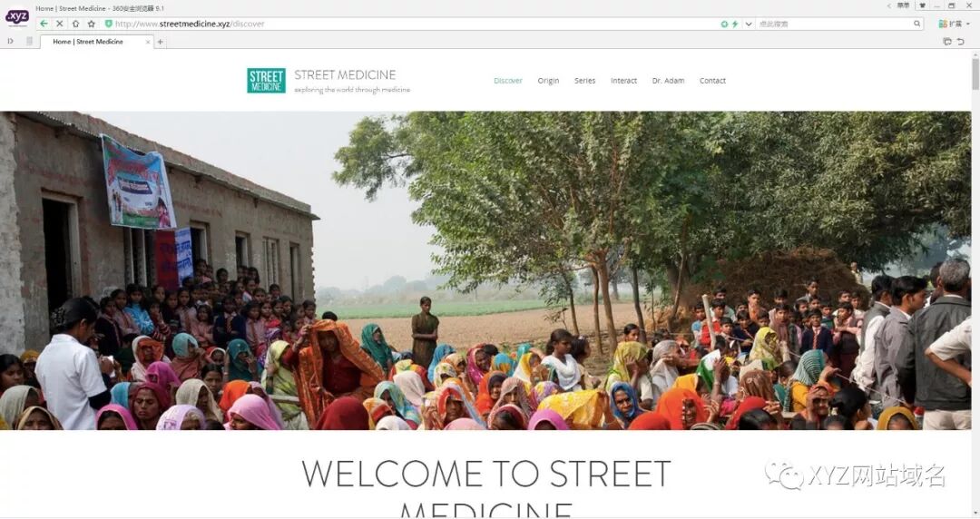Open the browser home page icon
The image size is (980, 519).
tap(75, 24)
